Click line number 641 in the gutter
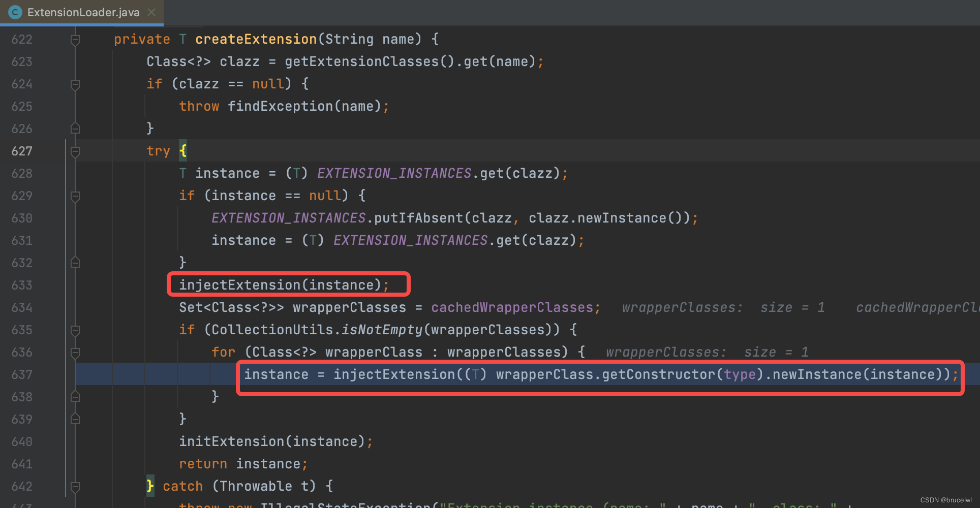The image size is (980, 508). 22,464
